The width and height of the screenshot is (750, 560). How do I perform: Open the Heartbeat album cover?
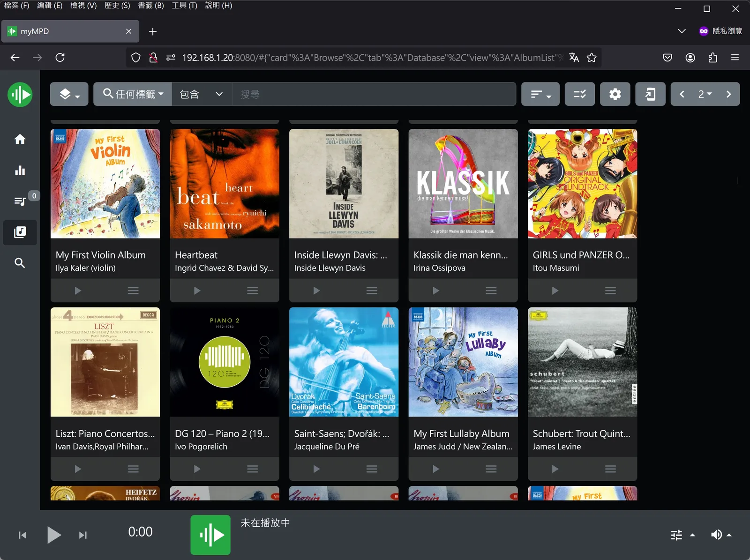(225, 184)
